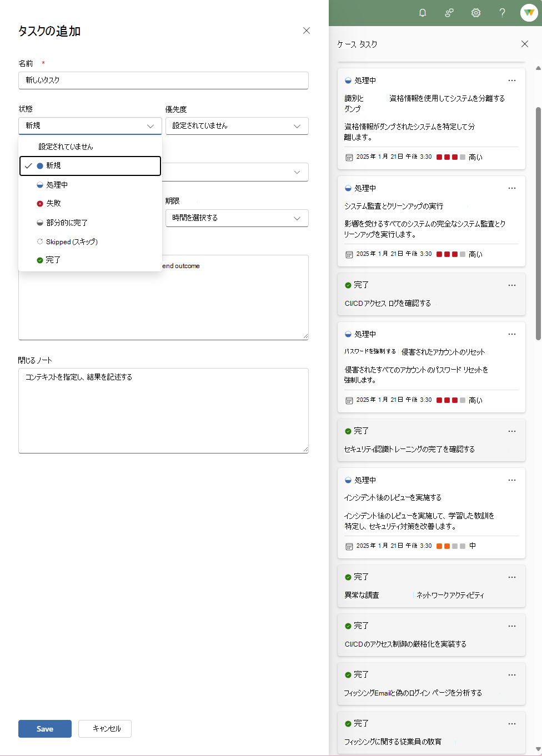Open the notifications bell icon
The width and height of the screenshot is (542, 756).
click(x=423, y=13)
